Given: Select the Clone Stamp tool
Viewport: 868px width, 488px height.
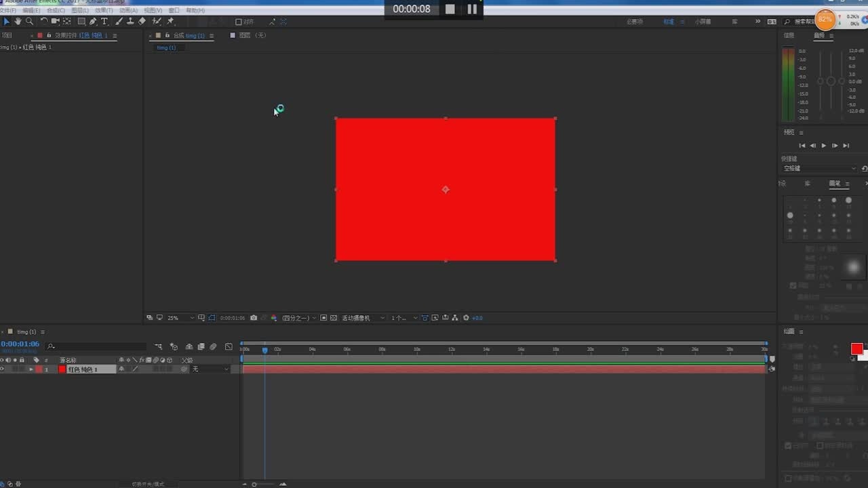Looking at the screenshot, I should click(x=130, y=22).
